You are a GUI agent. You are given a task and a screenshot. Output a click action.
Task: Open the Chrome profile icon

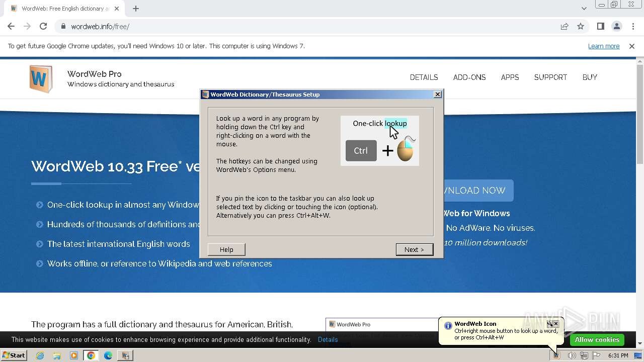[617, 27]
